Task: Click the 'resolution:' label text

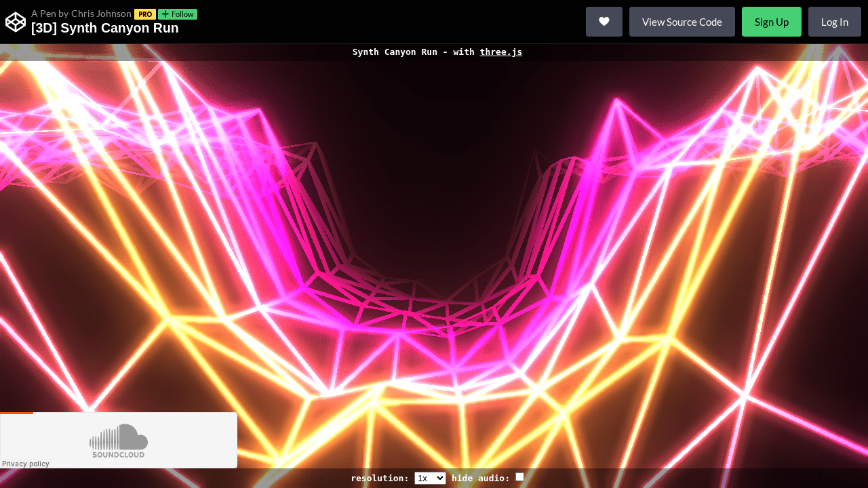Action: [380, 479]
